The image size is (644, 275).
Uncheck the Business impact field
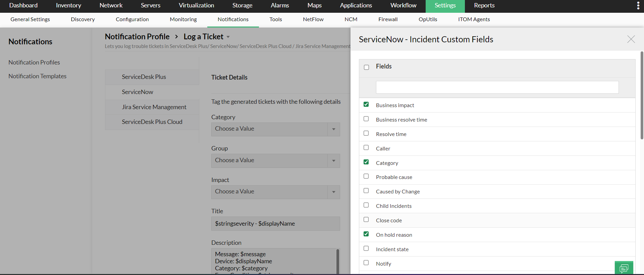366,104
